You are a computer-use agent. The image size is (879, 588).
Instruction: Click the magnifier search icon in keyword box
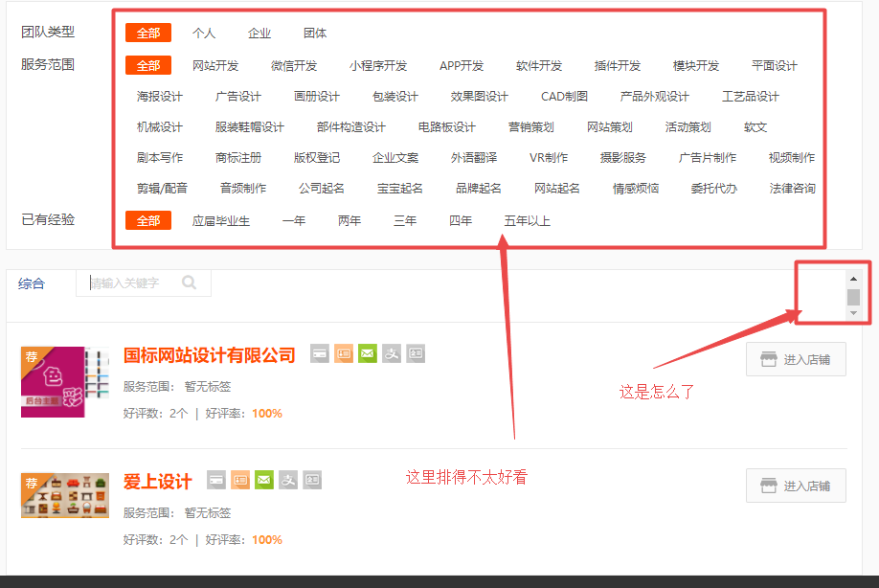[x=190, y=283]
